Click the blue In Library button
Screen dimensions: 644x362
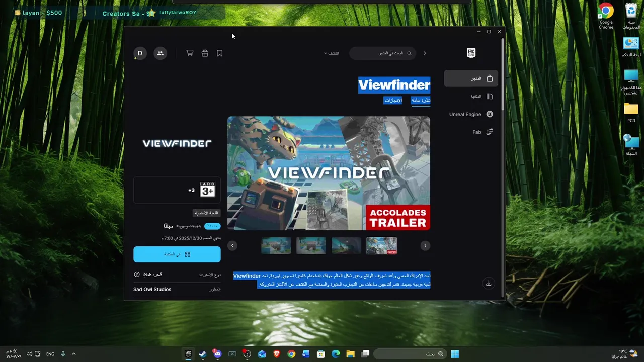[177, 254]
